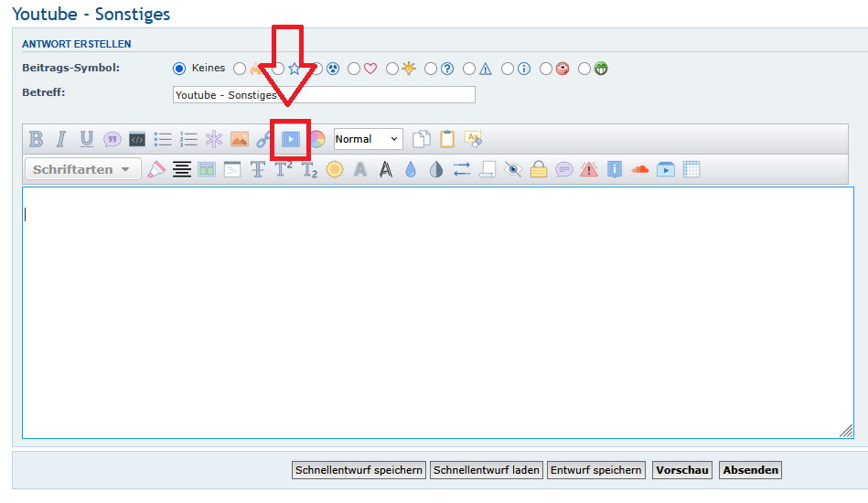Select the red face symbol radio button
The image size is (868, 503).
[546, 69]
